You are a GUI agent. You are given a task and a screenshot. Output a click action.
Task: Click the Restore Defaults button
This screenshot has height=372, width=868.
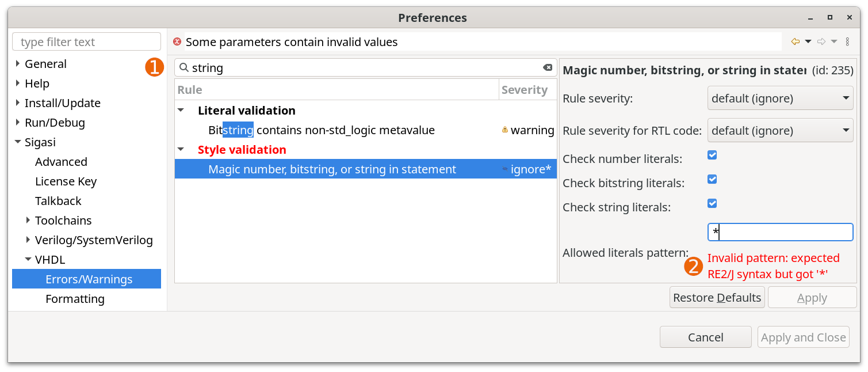click(717, 298)
